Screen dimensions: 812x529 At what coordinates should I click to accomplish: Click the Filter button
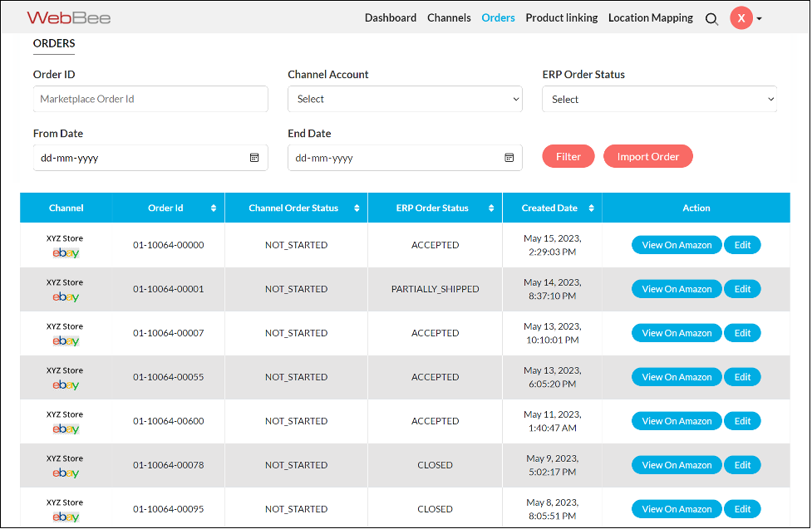[x=568, y=156]
